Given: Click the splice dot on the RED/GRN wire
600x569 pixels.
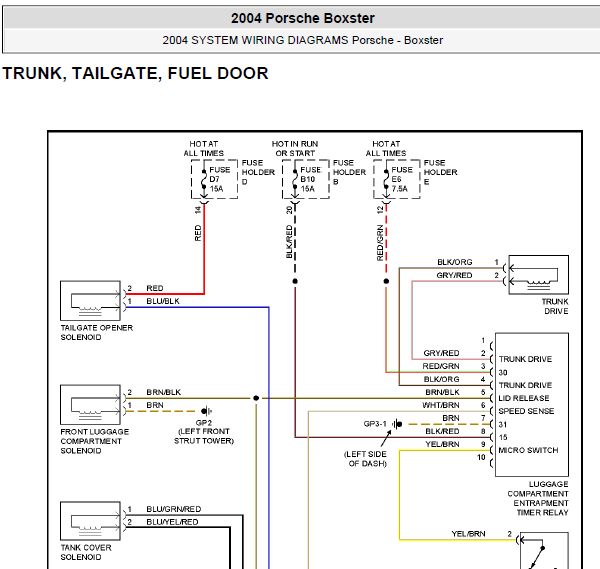Looking at the screenshot, I should pyautogui.click(x=386, y=281).
